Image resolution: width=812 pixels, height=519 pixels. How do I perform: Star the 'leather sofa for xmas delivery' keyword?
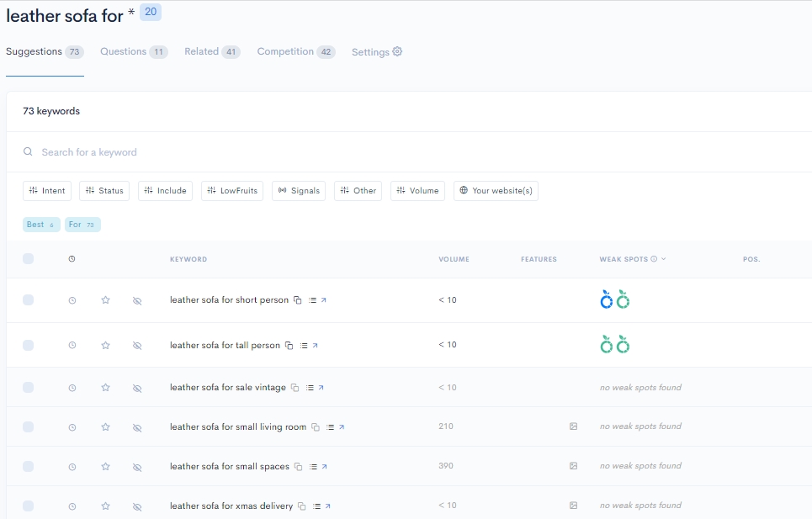pyautogui.click(x=106, y=506)
